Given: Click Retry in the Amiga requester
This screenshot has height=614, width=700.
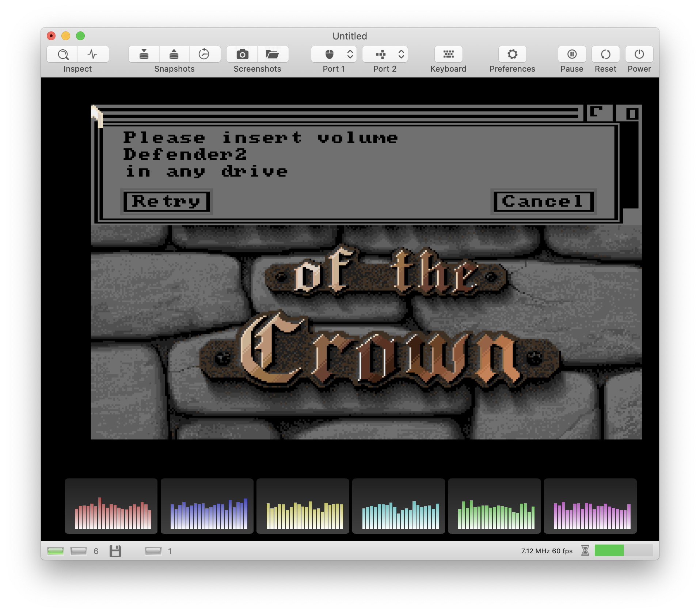Looking at the screenshot, I should [167, 201].
